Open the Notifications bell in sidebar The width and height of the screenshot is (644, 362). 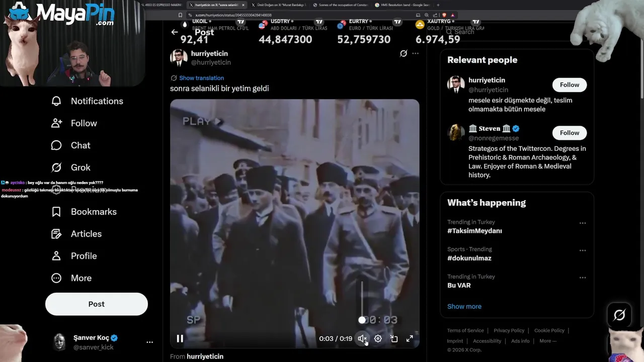pyautogui.click(x=56, y=101)
